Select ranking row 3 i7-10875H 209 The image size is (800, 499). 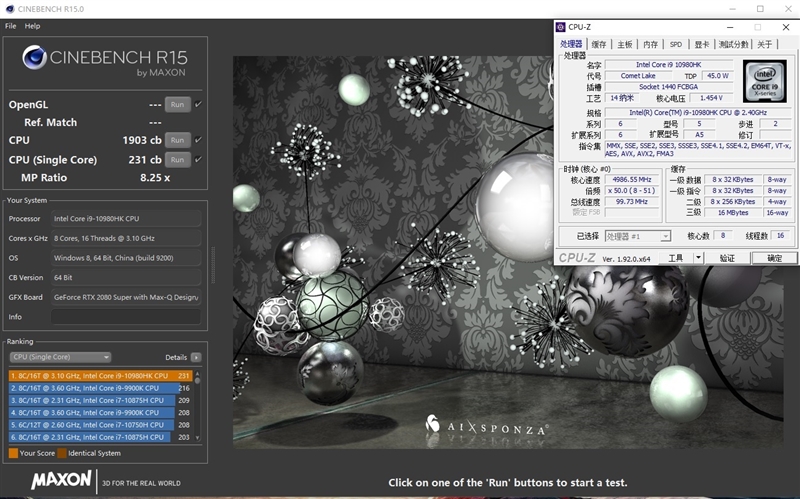tap(99, 401)
